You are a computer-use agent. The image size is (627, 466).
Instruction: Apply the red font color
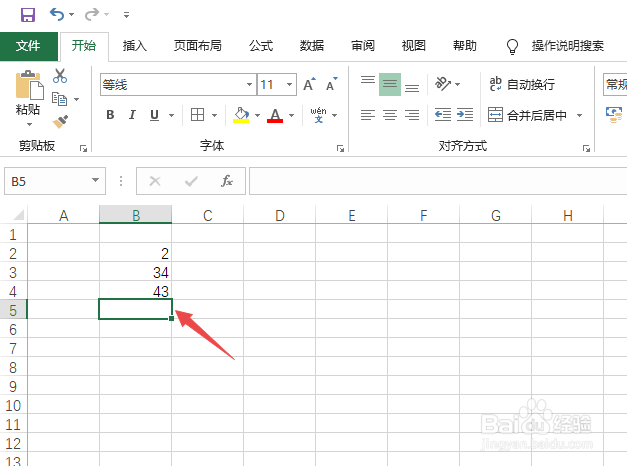[275, 115]
